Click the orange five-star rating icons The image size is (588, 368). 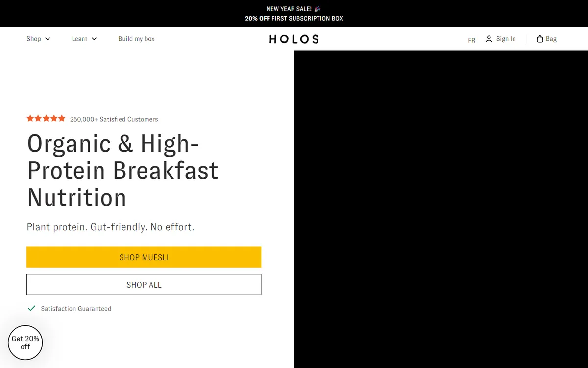click(x=46, y=118)
